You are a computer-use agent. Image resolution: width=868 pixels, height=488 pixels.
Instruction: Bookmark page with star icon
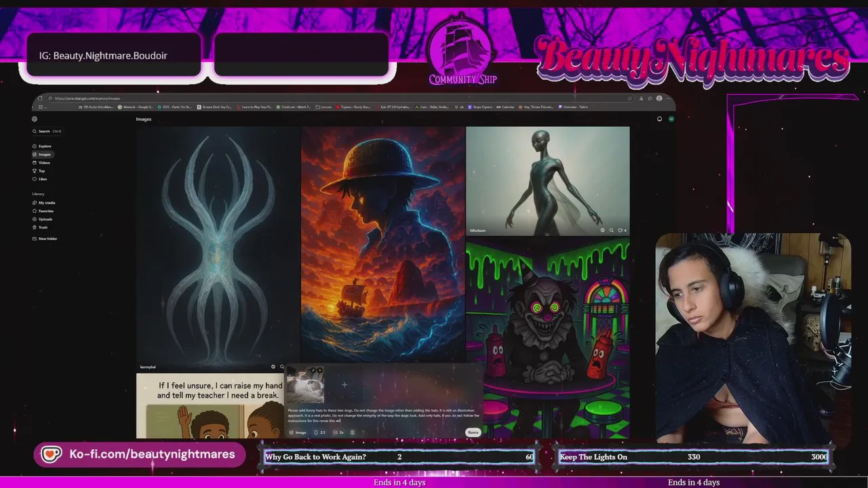(x=630, y=98)
